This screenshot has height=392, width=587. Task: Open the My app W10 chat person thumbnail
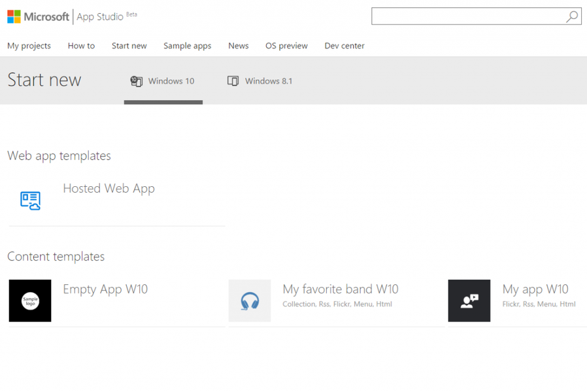tap(469, 301)
